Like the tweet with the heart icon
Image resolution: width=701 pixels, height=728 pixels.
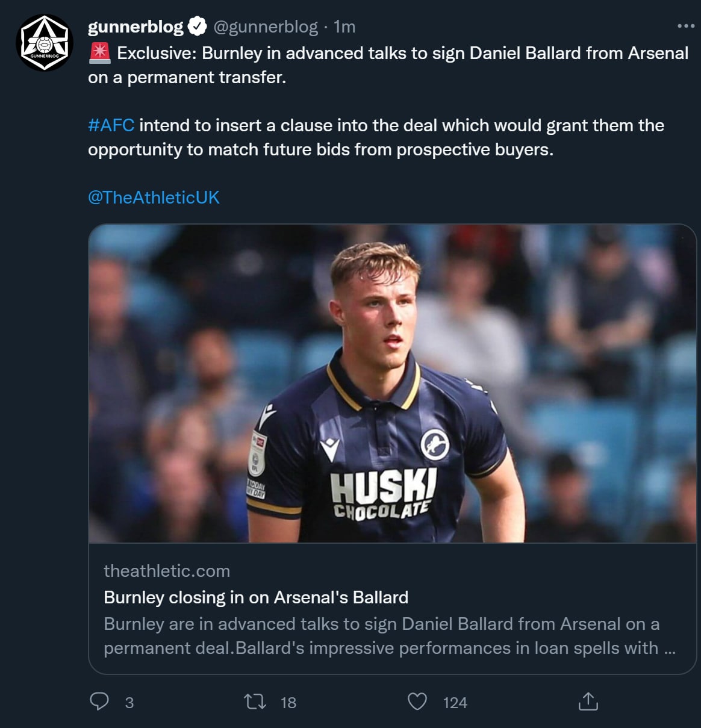point(417,702)
